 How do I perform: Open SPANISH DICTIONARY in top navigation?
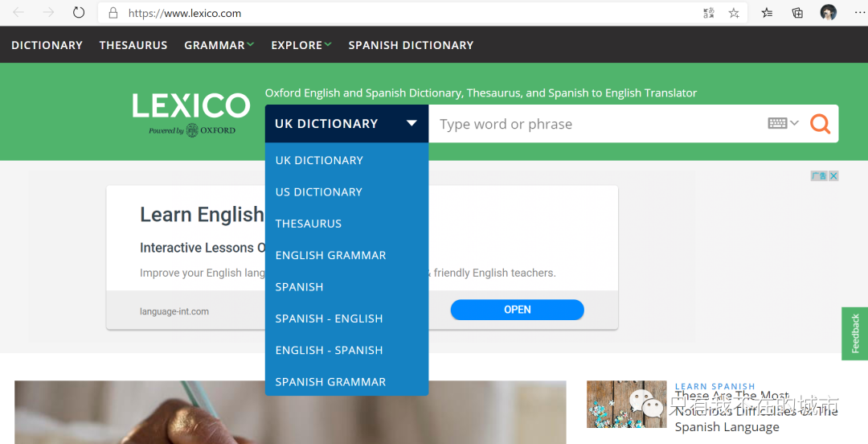411,45
